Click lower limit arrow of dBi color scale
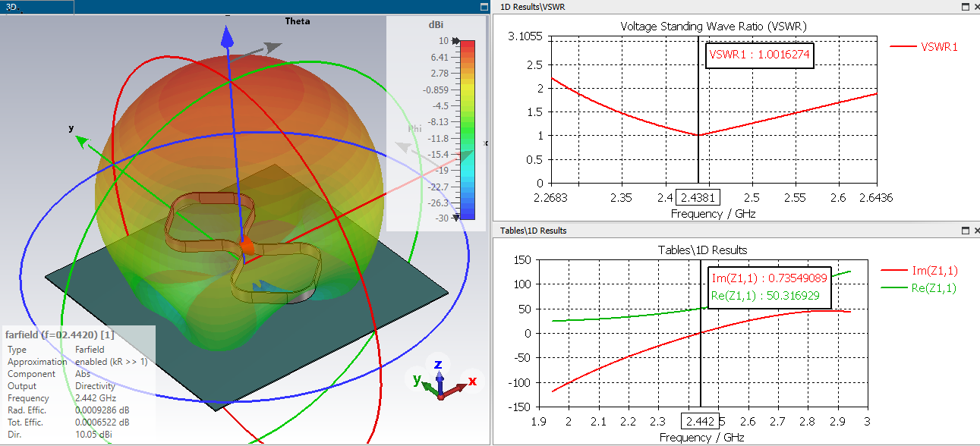The width and height of the screenshot is (980, 446). click(x=456, y=217)
